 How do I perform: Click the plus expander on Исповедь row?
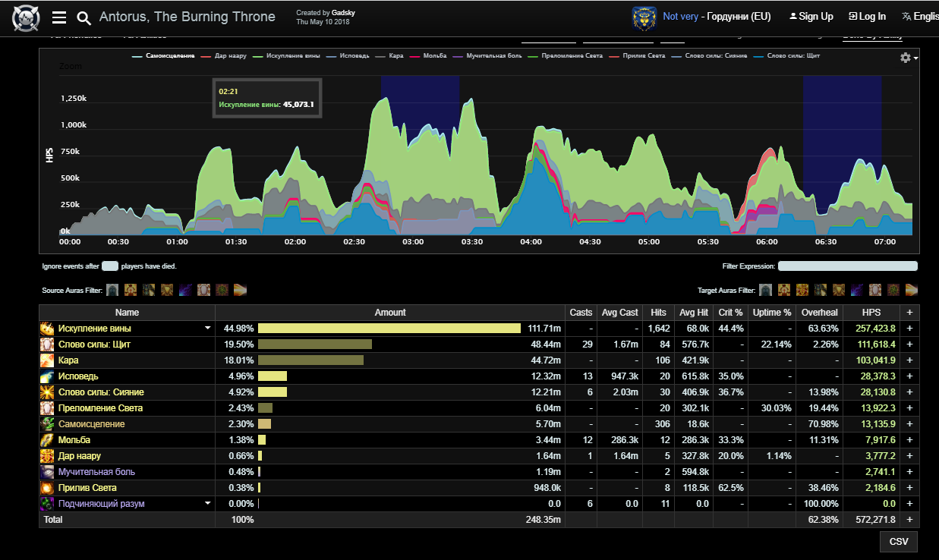coord(909,376)
